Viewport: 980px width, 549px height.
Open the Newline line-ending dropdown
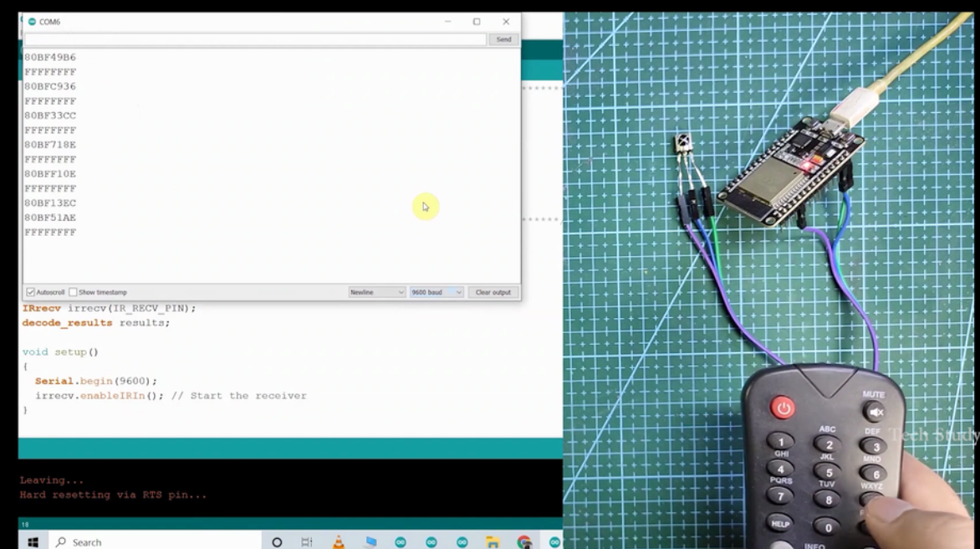[376, 291]
